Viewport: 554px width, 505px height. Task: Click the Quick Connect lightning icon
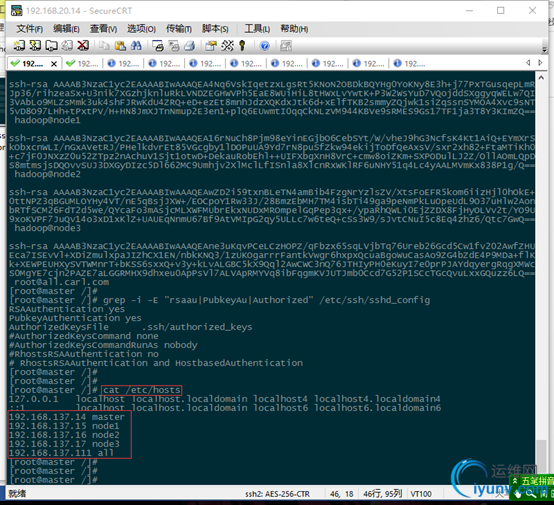click(35, 45)
